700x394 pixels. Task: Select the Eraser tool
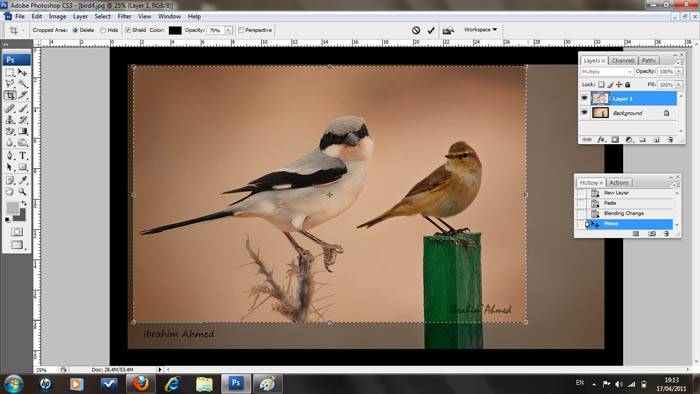click(x=10, y=131)
